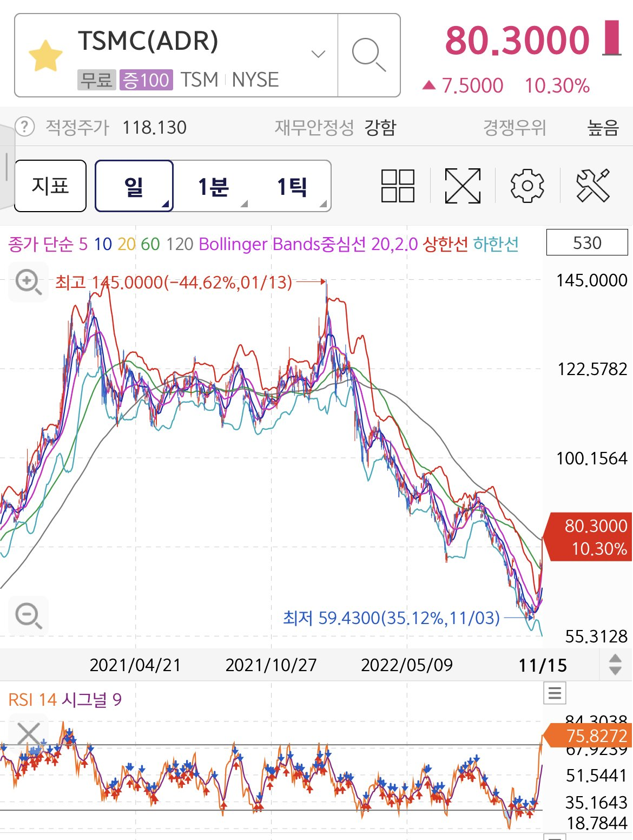
Task: Open chart settings gear icon
Action: 527,186
